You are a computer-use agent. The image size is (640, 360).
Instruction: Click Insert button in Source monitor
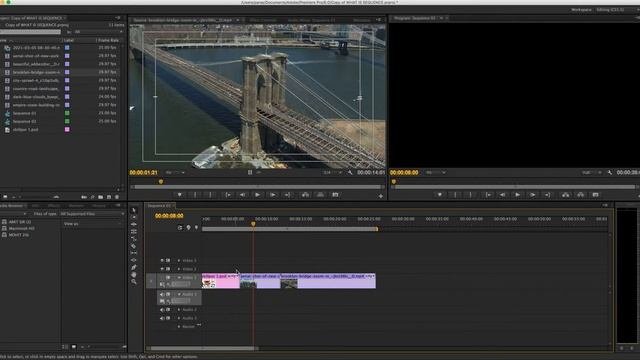pos(305,195)
